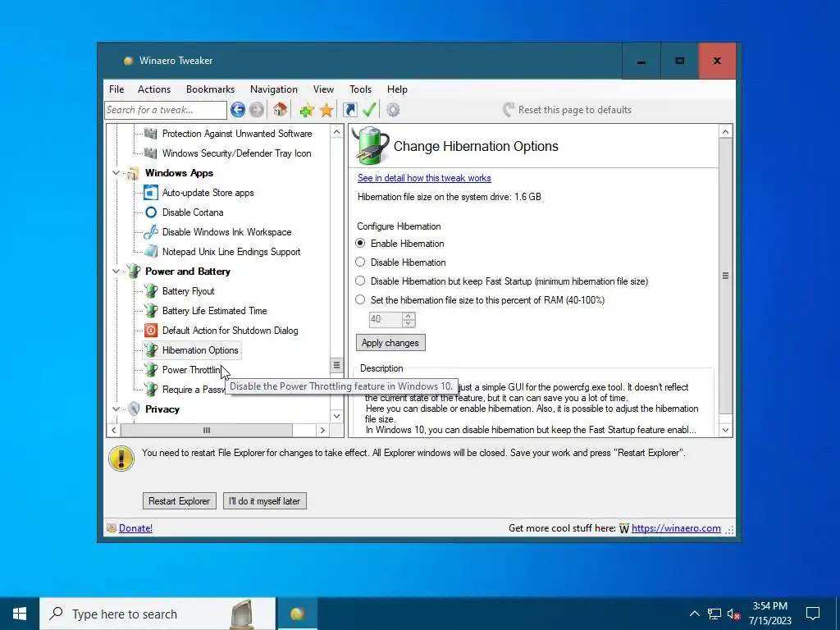Select Power Throttling tree item
Image resolution: width=840 pixels, height=630 pixels.
[190, 370]
